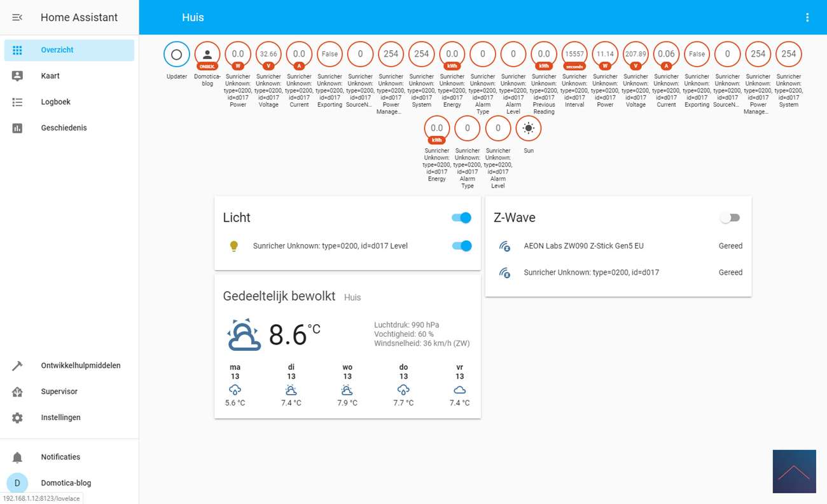Click the light bulb icon in Licht card
827x504 pixels.
click(x=233, y=246)
